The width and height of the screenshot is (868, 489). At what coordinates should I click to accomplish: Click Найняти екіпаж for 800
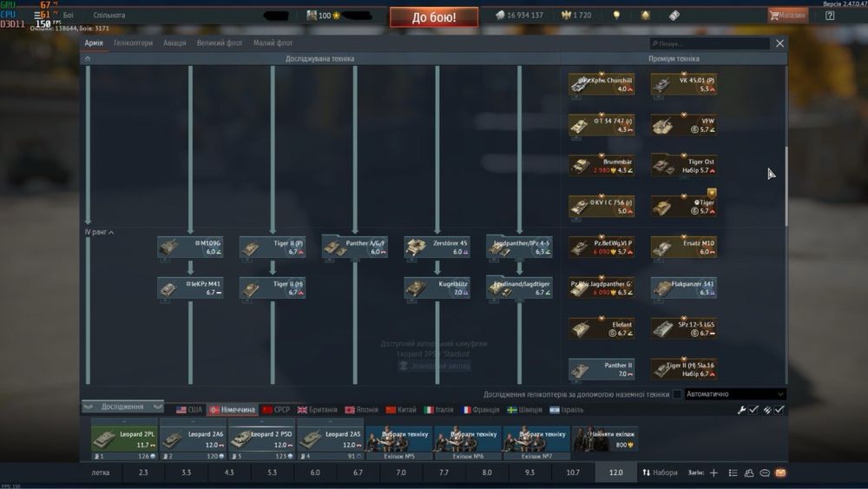(605, 439)
